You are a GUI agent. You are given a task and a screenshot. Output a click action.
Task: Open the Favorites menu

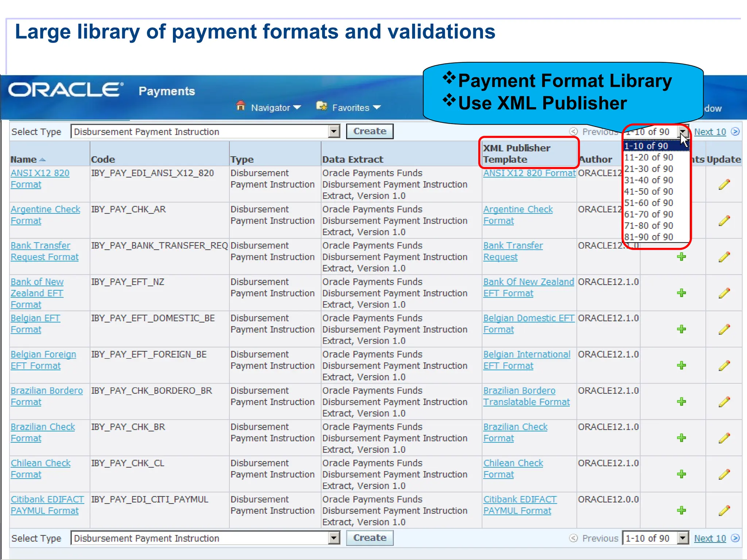pos(356,108)
